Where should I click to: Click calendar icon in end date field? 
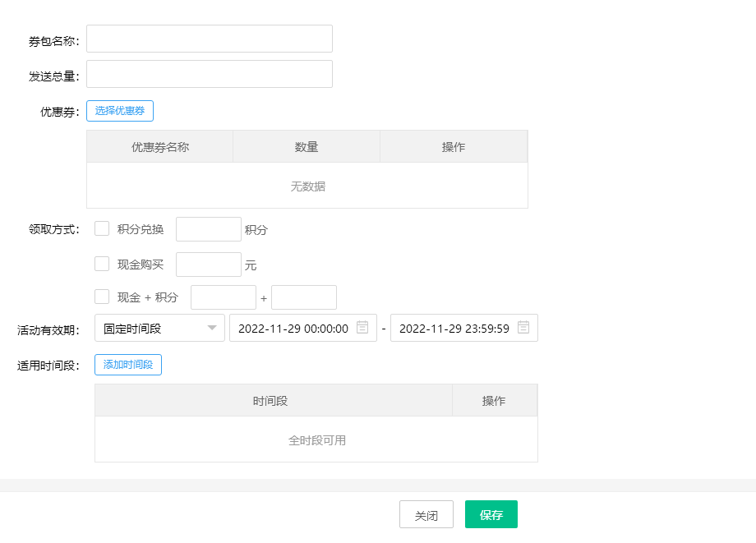click(523, 328)
